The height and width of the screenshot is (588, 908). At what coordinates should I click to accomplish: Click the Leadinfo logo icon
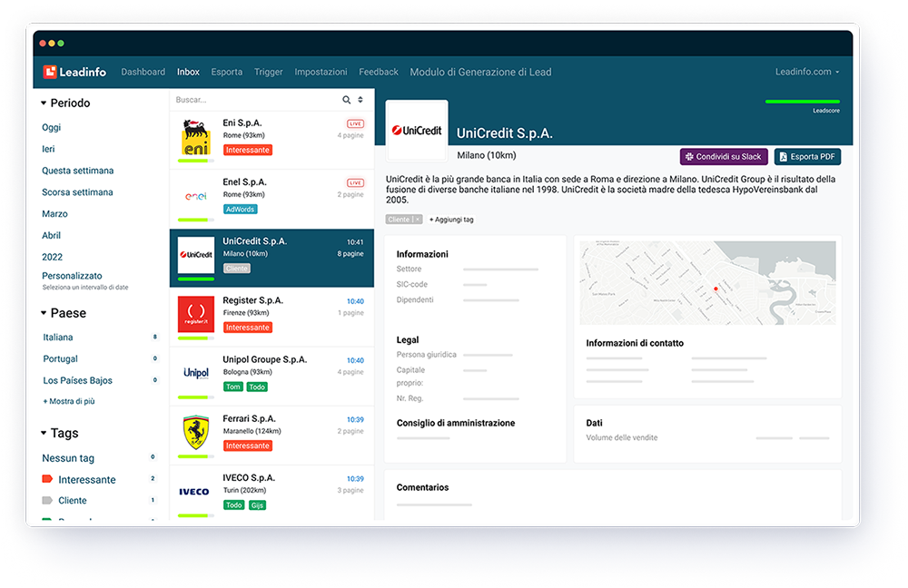coord(50,72)
